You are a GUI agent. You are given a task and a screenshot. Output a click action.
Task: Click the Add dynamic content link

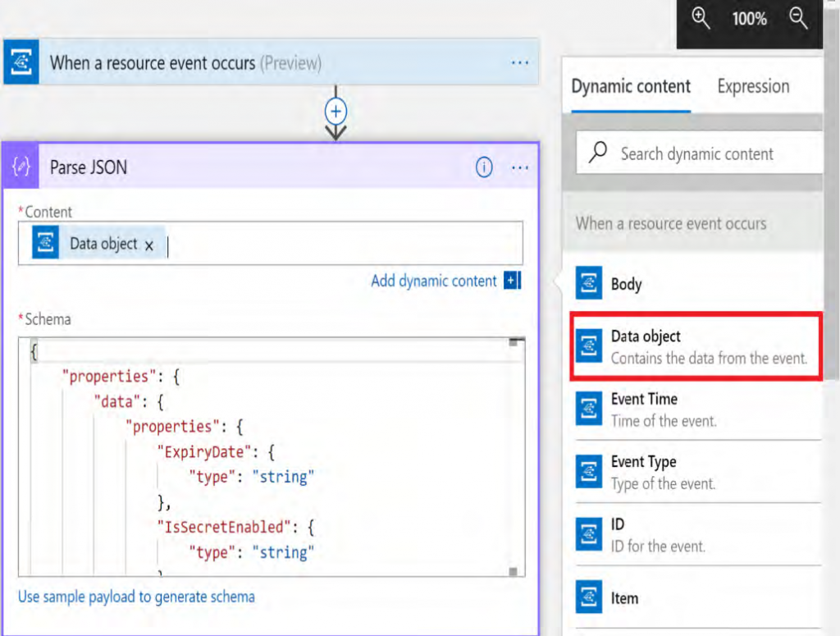[433, 281]
